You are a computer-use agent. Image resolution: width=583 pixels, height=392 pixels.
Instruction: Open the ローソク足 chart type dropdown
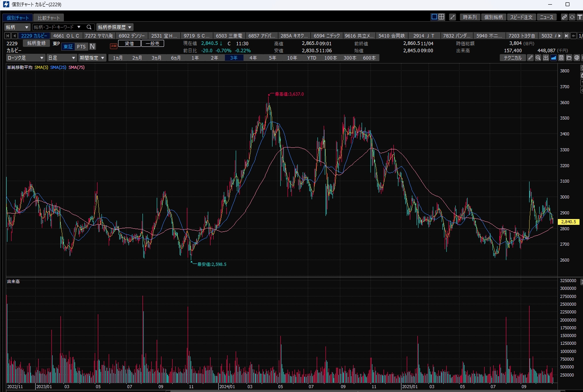click(x=26, y=58)
